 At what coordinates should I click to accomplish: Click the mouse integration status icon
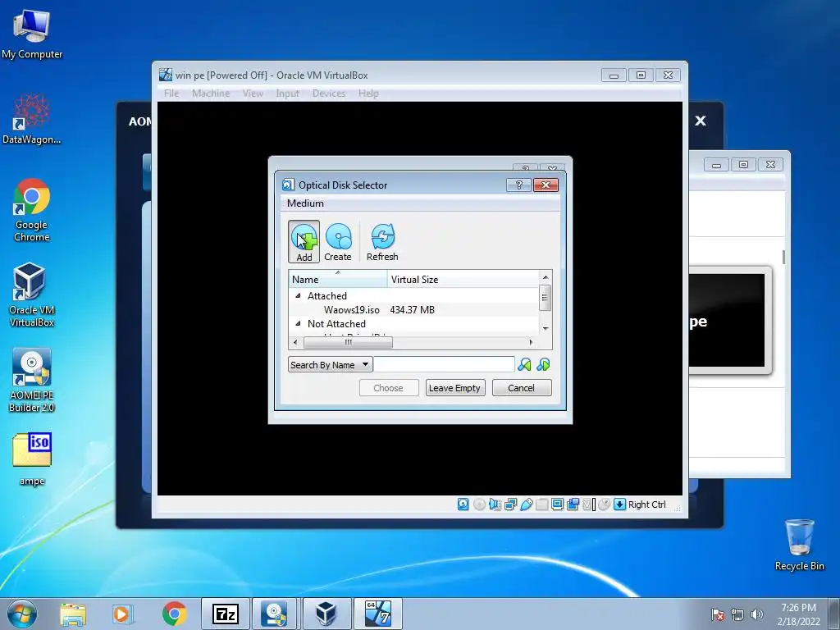click(x=605, y=504)
